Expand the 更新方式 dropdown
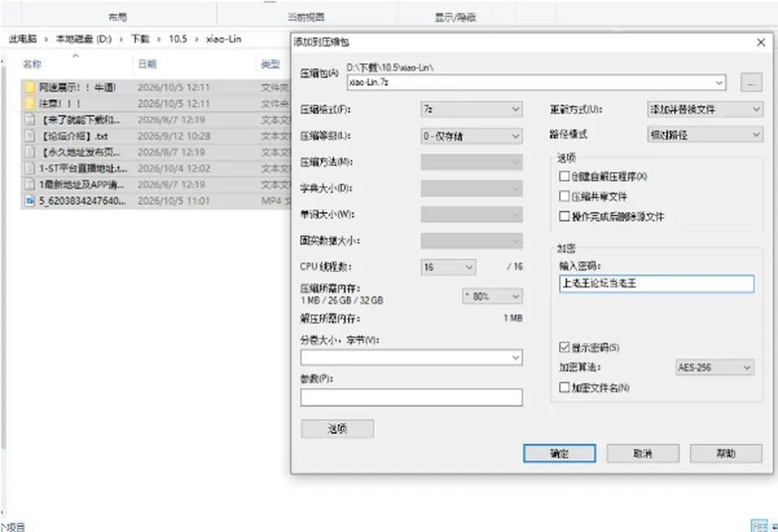This screenshot has height=532, width=778. tap(704, 109)
